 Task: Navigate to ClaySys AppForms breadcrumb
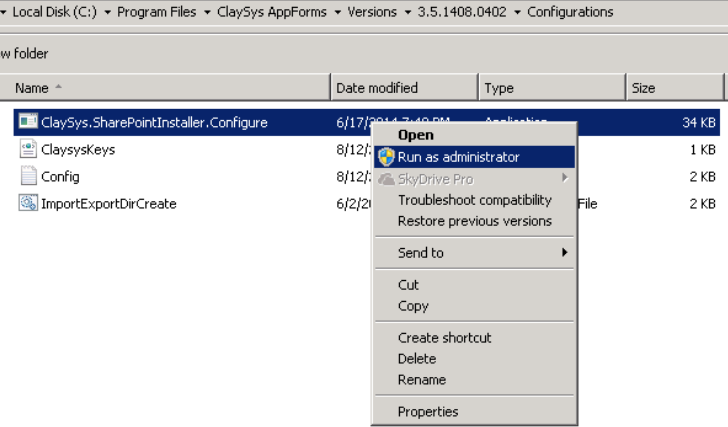(272, 12)
